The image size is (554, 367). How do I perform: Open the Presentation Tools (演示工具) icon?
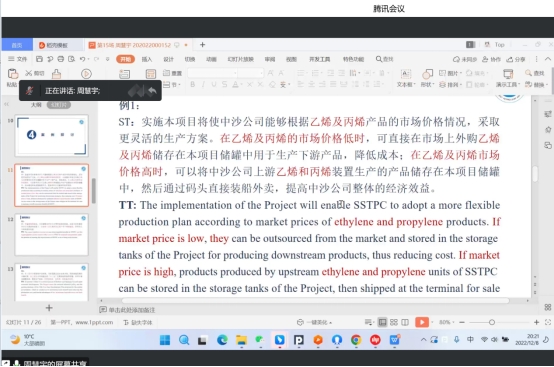point(508,77)
